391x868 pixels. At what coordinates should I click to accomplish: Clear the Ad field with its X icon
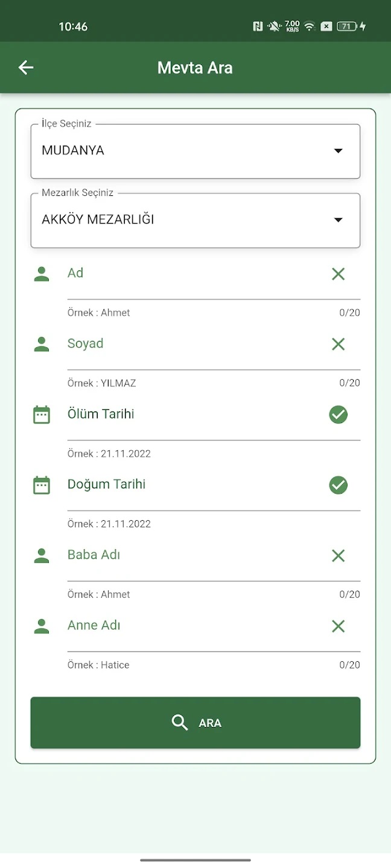coord(338,274)
